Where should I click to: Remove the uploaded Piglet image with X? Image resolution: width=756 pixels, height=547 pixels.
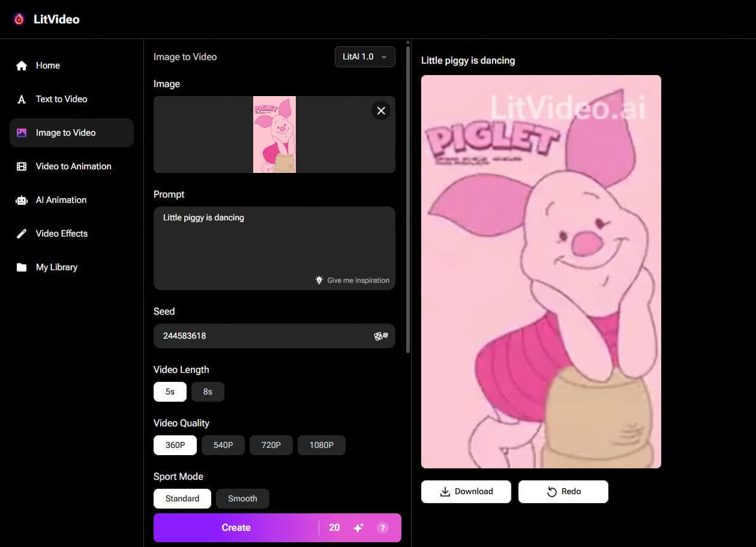click(381, 110)
